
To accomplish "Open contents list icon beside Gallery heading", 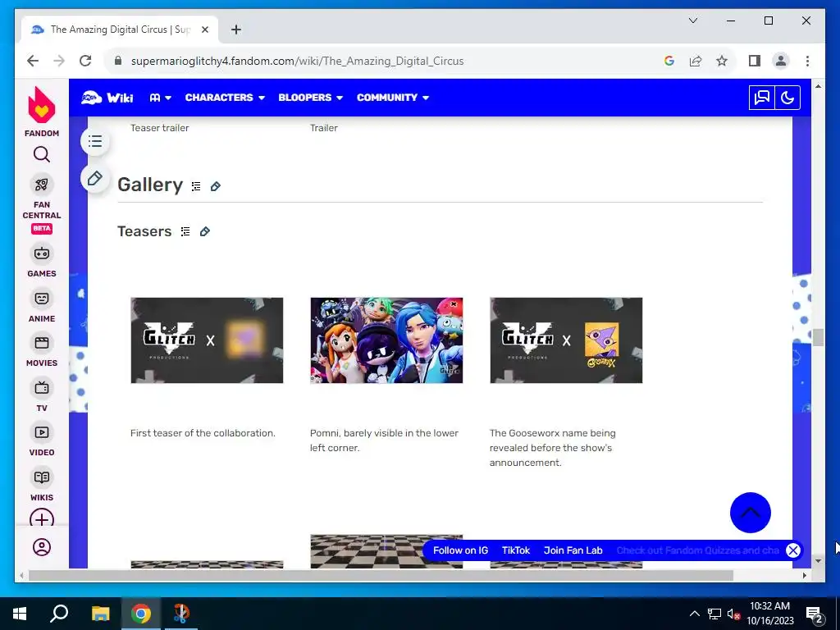I will point(196,186).
